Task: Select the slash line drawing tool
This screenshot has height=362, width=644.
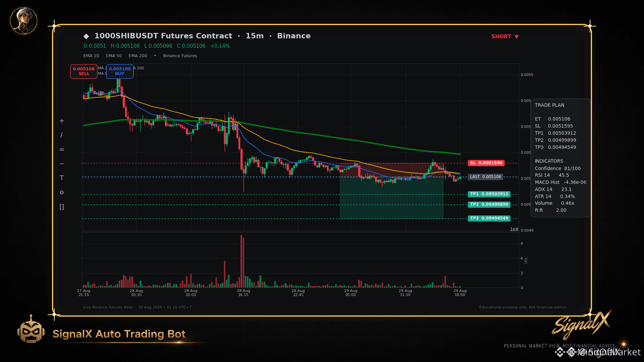Action: [x=62, y=135]
